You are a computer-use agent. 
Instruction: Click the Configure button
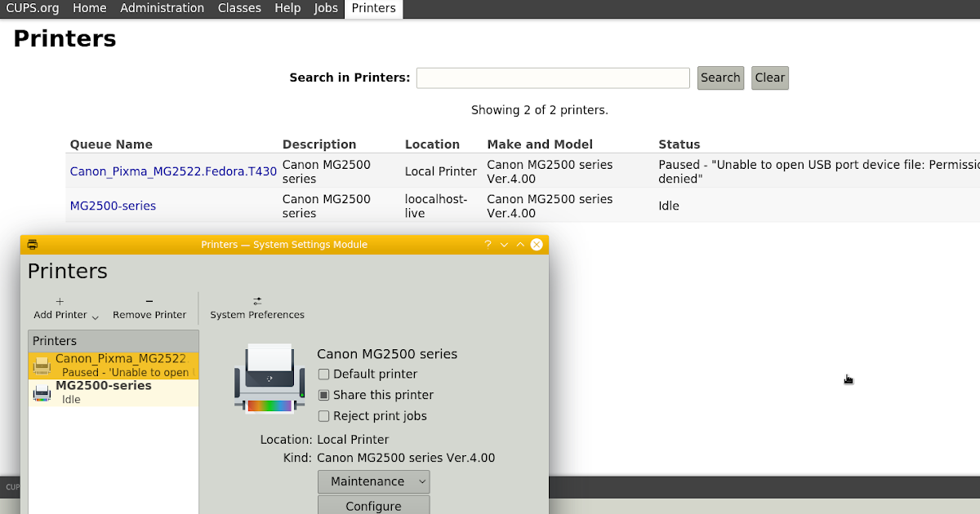click(373, 506)
